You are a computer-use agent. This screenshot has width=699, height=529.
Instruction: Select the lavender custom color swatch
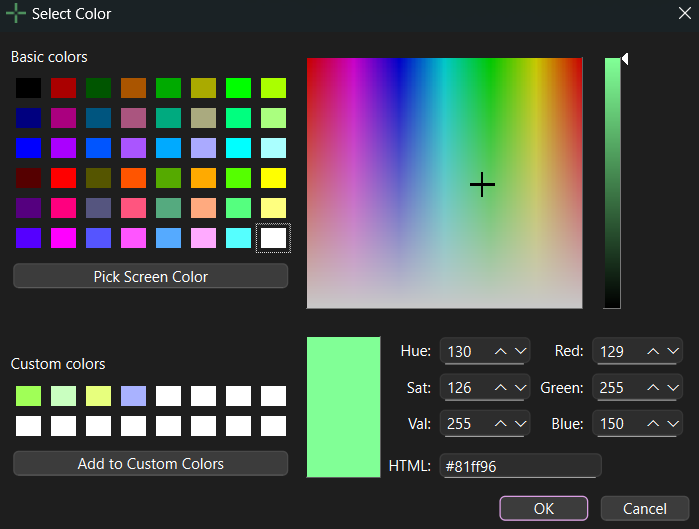133,396
